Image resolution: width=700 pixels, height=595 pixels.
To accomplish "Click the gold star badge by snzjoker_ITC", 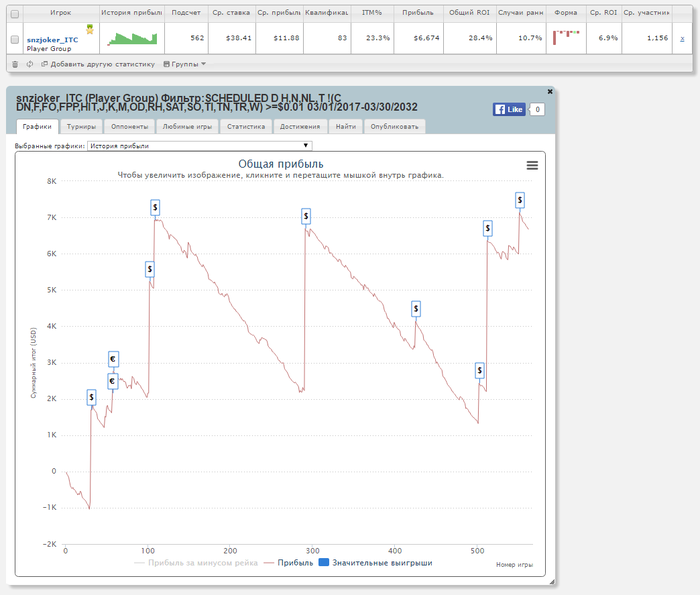I will tap(90, 29).
